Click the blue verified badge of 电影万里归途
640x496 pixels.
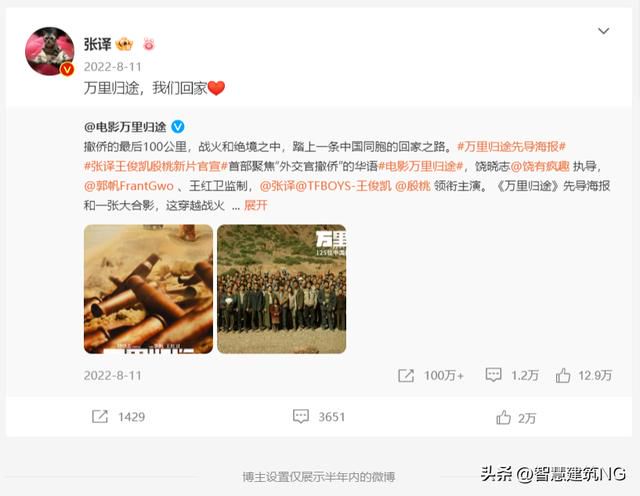pyautogui.click(x=178, y=127)
